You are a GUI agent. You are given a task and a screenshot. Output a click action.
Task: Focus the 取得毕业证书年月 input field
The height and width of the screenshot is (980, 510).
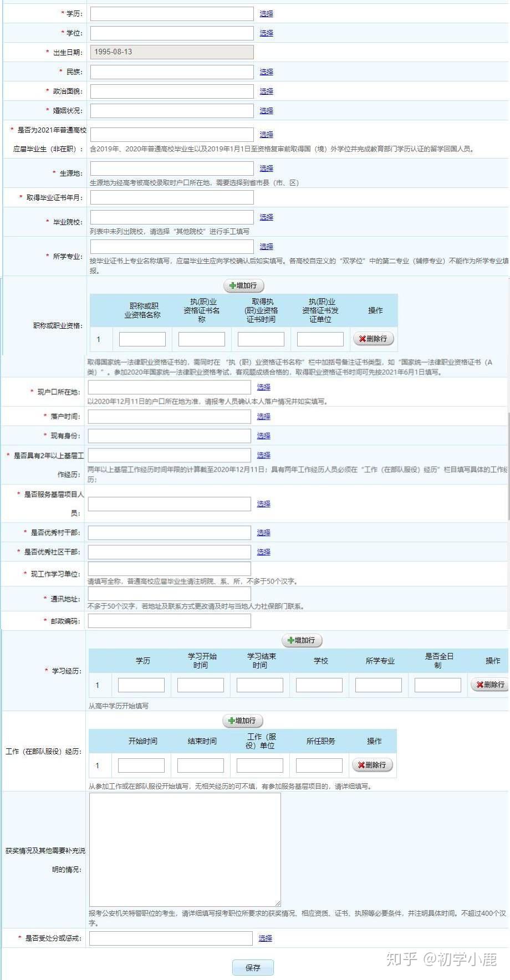point(172,197)
